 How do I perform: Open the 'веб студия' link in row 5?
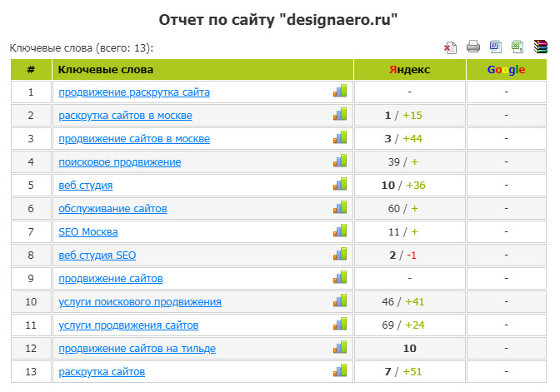pos(85,186)
